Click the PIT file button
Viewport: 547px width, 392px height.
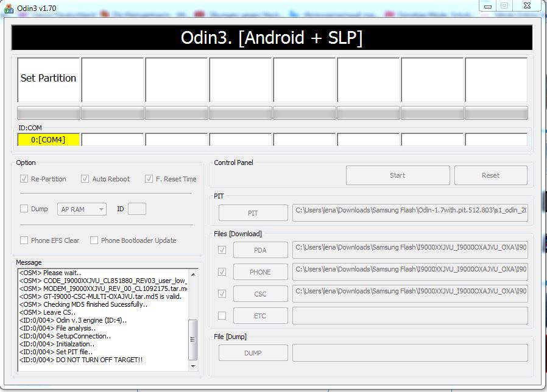253,213
